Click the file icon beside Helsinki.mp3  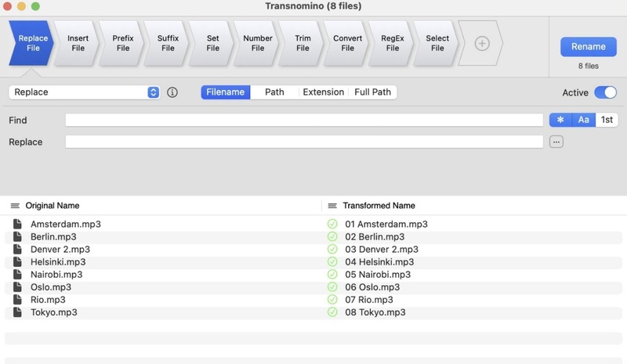pos(17,261)
